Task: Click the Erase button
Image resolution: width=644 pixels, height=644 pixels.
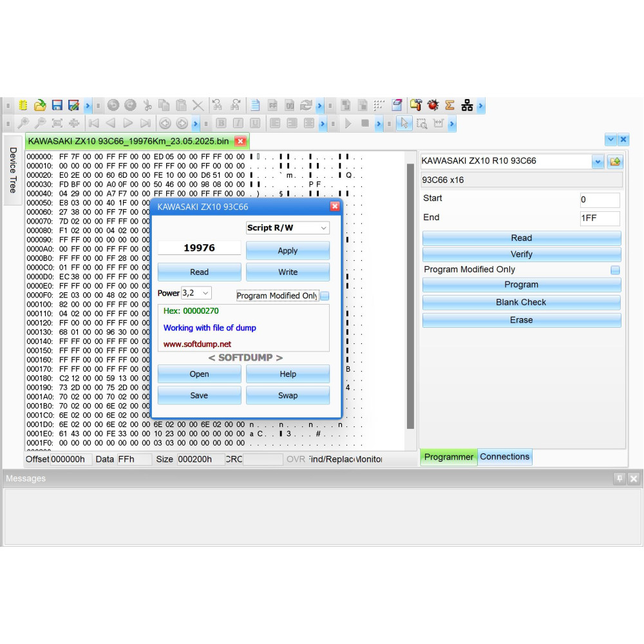Action: pos(522,320)
